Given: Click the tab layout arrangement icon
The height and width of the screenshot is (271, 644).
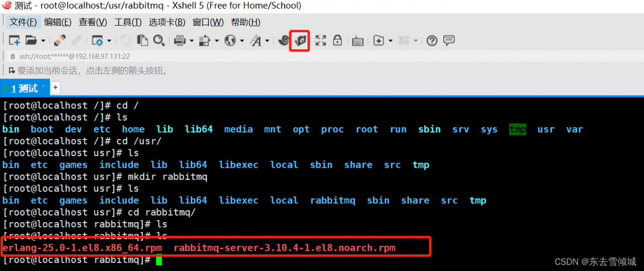Looking at the screenshot, I should [404, 41].
